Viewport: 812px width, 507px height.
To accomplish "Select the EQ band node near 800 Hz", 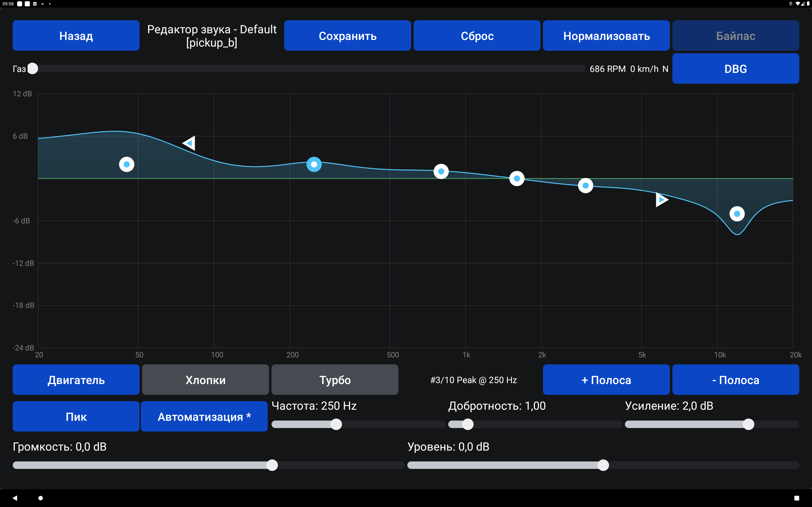I will pos(441,171).
